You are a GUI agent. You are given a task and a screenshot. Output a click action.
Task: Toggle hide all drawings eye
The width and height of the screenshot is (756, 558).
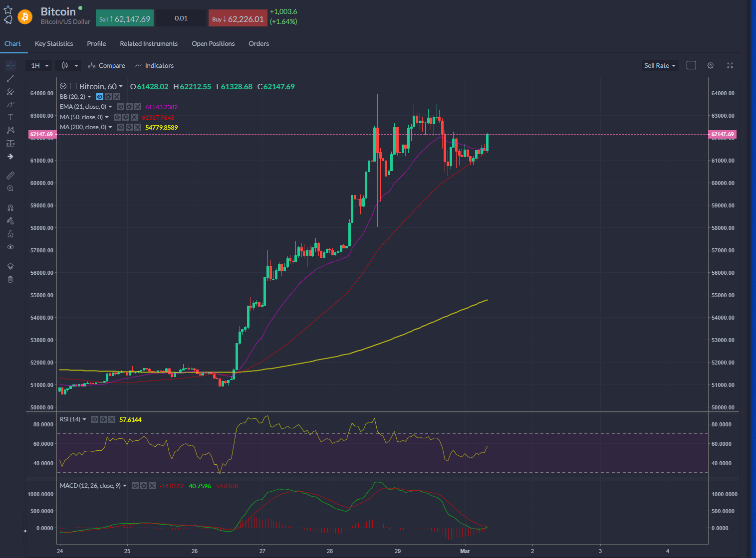(10, 247)
